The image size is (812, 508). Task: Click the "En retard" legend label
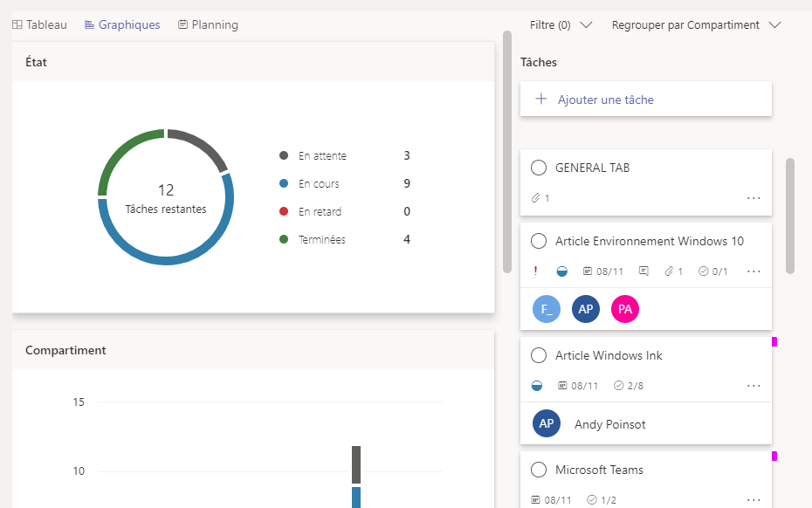tap(320, 212)
